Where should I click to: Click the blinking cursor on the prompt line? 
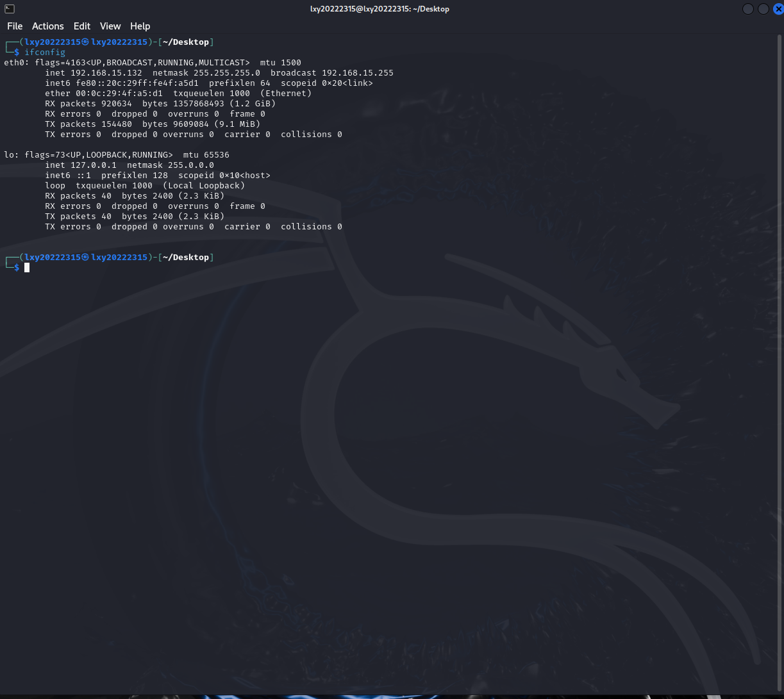click(x=27, y=268)
